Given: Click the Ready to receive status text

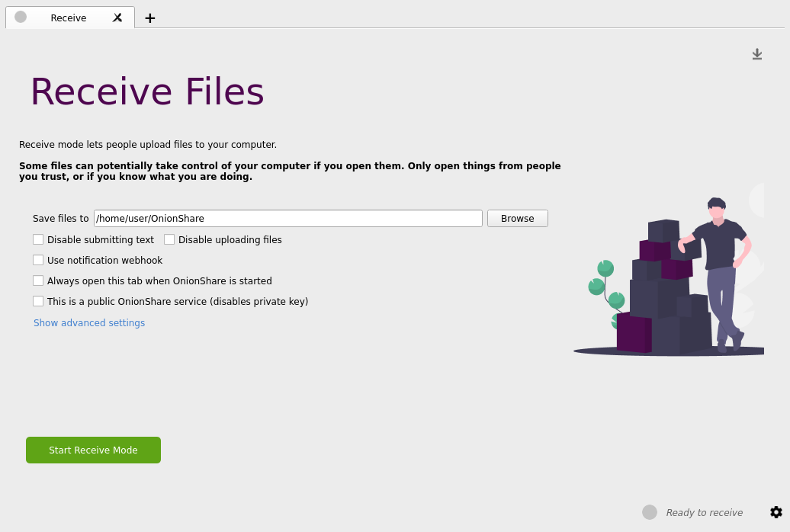Looking at the screenshot, I should 704,513.
